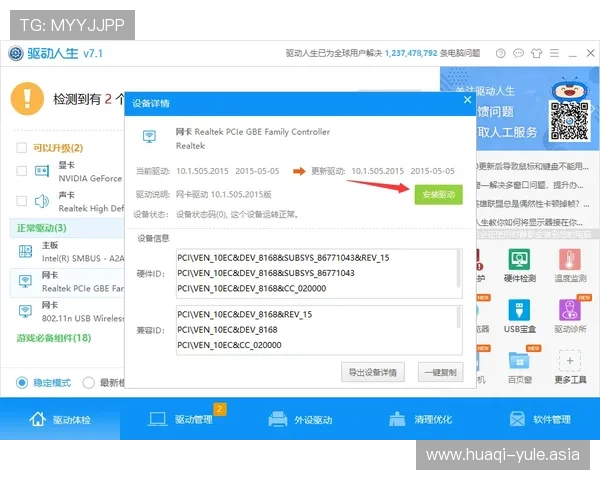Click the 802.11n USB Wireless 网卡 icon
This screenshot has height=480, width=600.
26,311
